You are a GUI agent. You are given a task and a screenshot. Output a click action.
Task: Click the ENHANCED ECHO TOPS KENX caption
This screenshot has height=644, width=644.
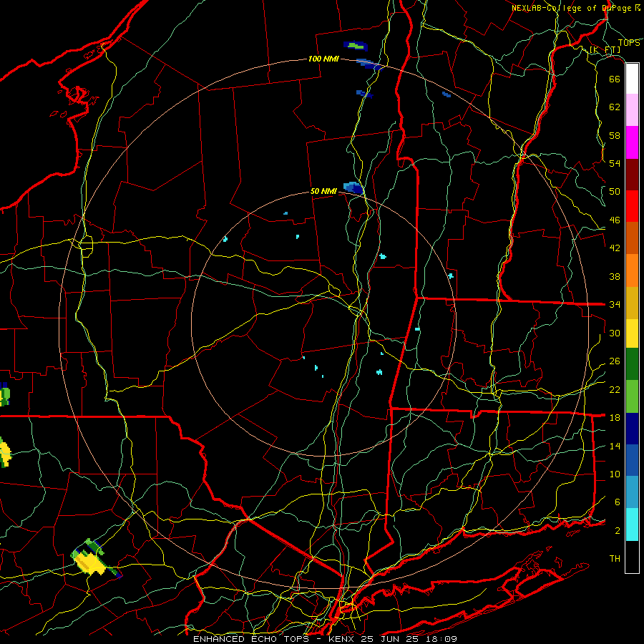pos(324,639)
